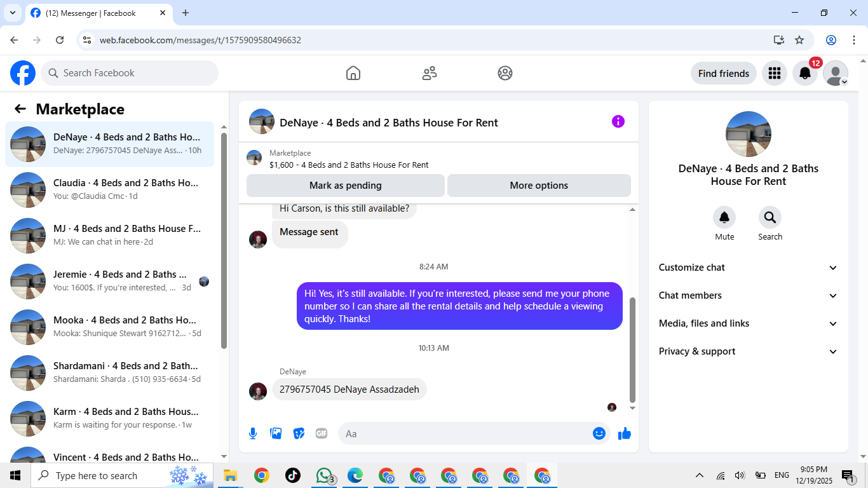
Task: Expand the Privacy & support section
Action: [749, 351]
